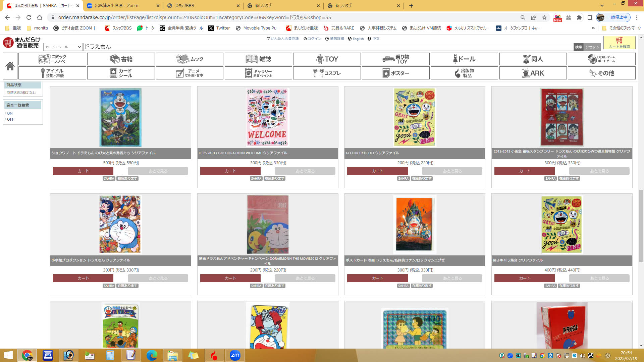The width and height of the screenshot is (644, 362).
Task: Open File Explorer from taskbar
Action: click(x=172, y=355)
